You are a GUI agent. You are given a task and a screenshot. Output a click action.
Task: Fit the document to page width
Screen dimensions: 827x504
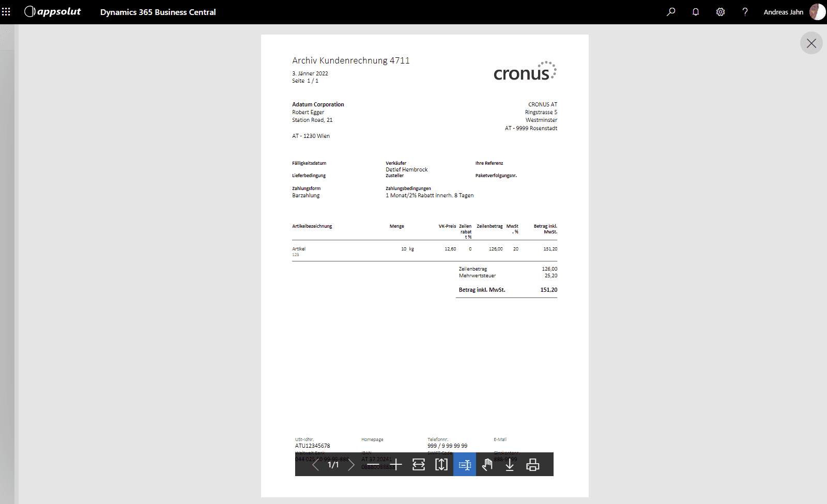[419, 465]
